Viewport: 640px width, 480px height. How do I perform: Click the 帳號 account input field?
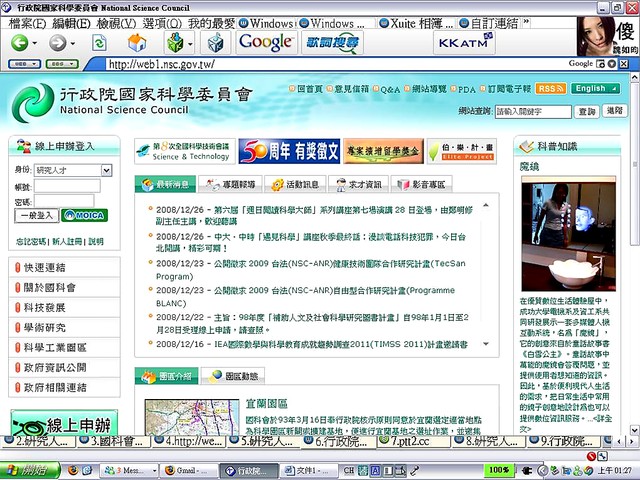point(66,186)
